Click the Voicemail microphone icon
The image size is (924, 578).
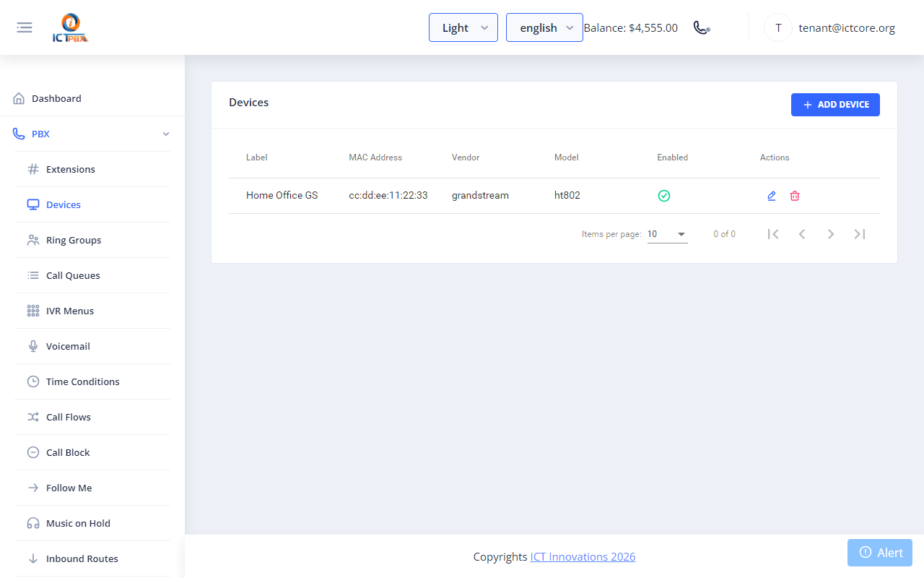tap(33, 346)
